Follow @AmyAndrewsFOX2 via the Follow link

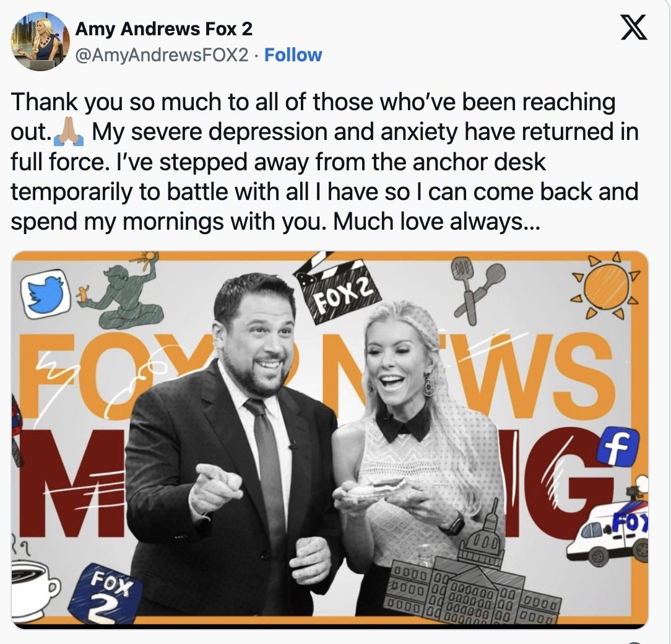click(x=293, y=55)
